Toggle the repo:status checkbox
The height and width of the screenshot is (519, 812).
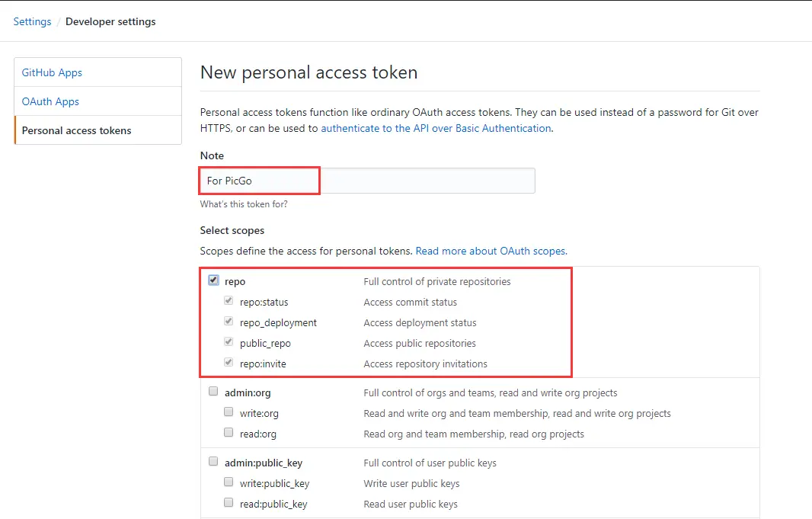[229, 302]
